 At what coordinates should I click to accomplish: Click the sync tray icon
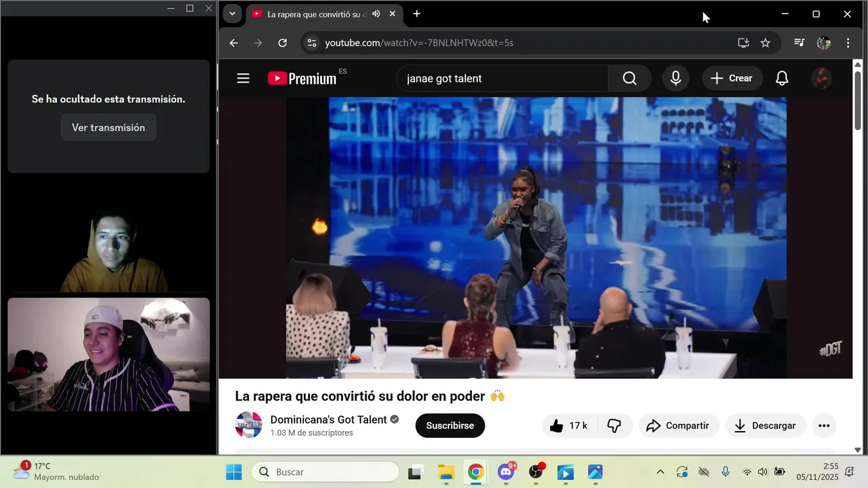[682, 472]
